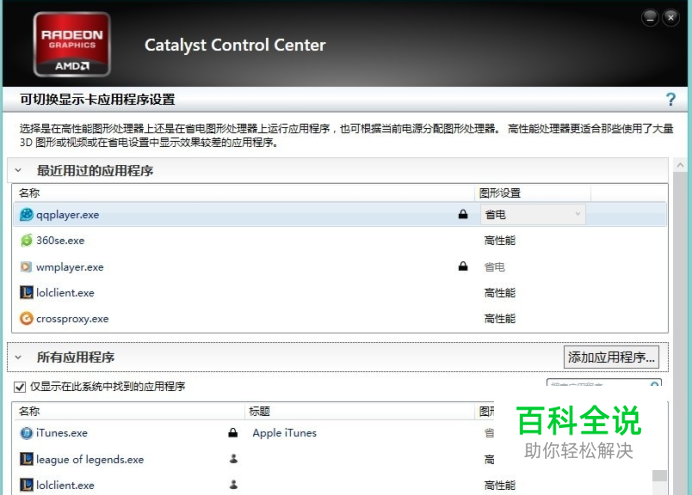The width and height of the screenshot is (692, 495).
Task: Click the 名称 column header in the recent list
Action: coord(29,193)
